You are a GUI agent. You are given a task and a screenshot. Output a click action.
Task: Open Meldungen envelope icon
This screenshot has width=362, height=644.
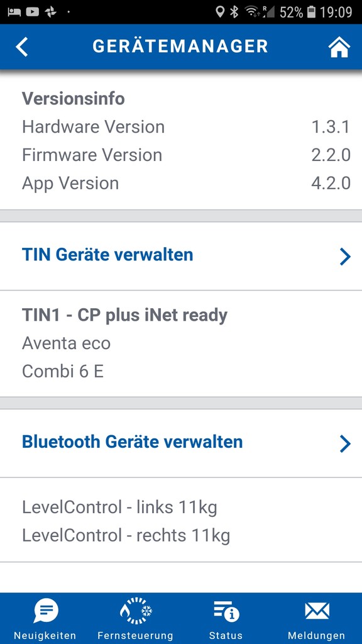point(317,611)
